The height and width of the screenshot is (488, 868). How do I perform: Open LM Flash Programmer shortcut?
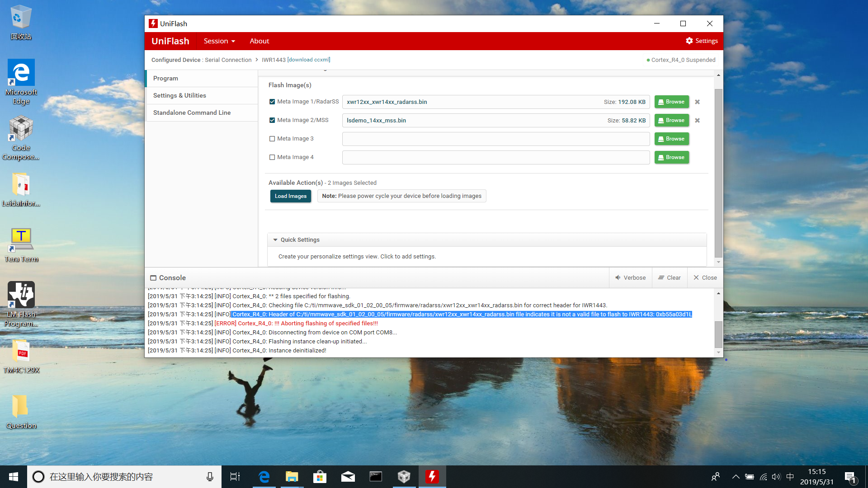click(21, 304)
